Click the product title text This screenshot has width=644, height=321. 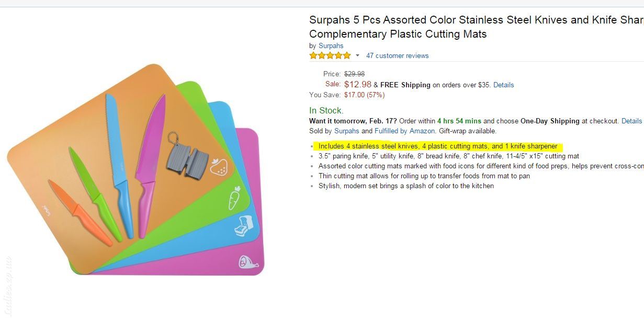tap(476, 27)
